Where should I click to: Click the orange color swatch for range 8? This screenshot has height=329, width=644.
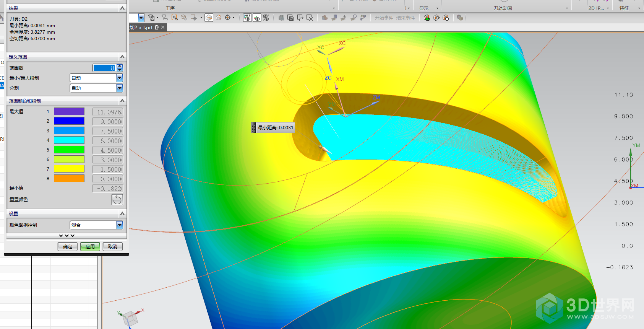[69, 178]
